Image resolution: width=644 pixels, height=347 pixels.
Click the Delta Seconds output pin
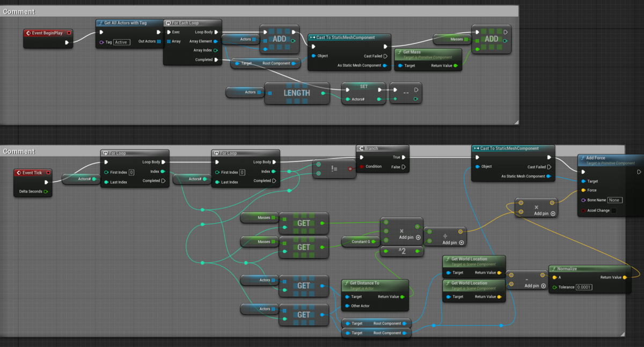click(x=45, y=191)
